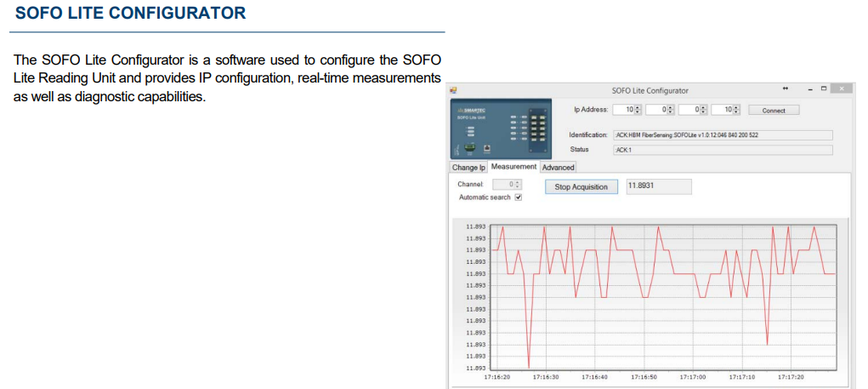
Task: Click the Automatic search label text
Action: pos(485,197)
